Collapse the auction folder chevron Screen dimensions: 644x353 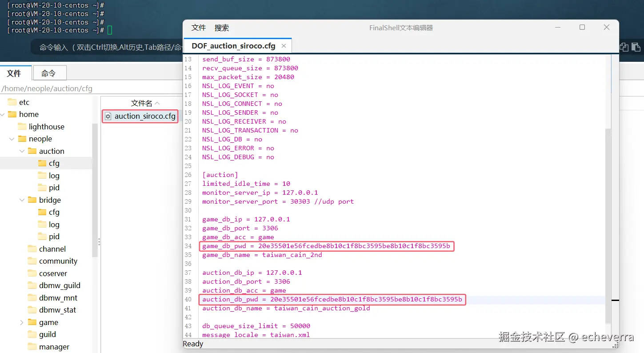(x=22, y=151)
